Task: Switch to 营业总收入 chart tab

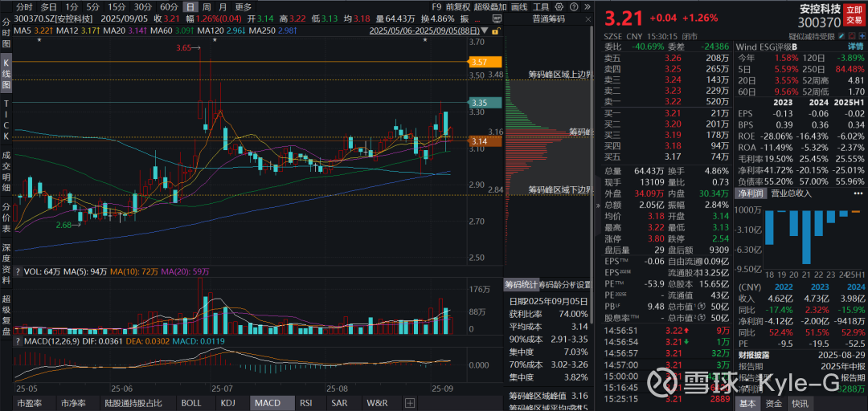Action: tap(792, 193)
